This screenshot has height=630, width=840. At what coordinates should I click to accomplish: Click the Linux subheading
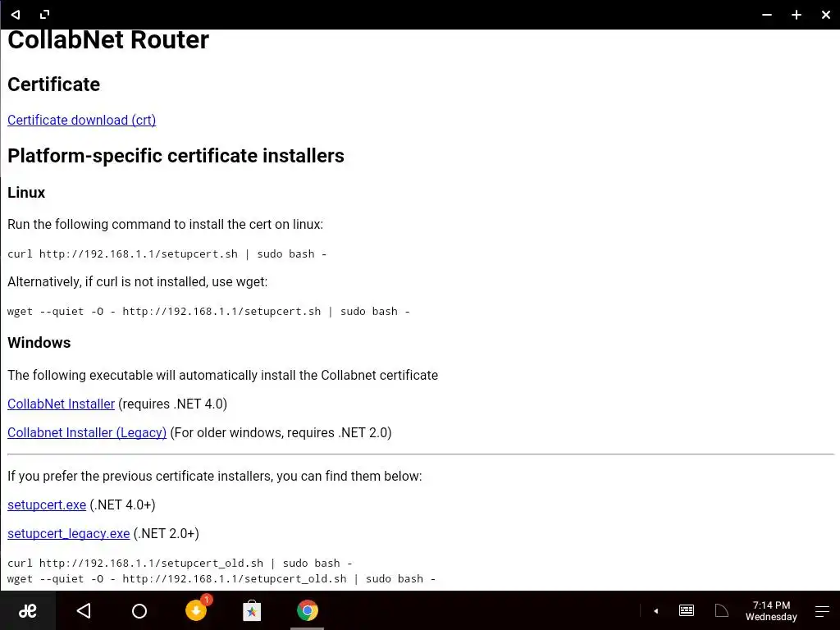point(26,193)
